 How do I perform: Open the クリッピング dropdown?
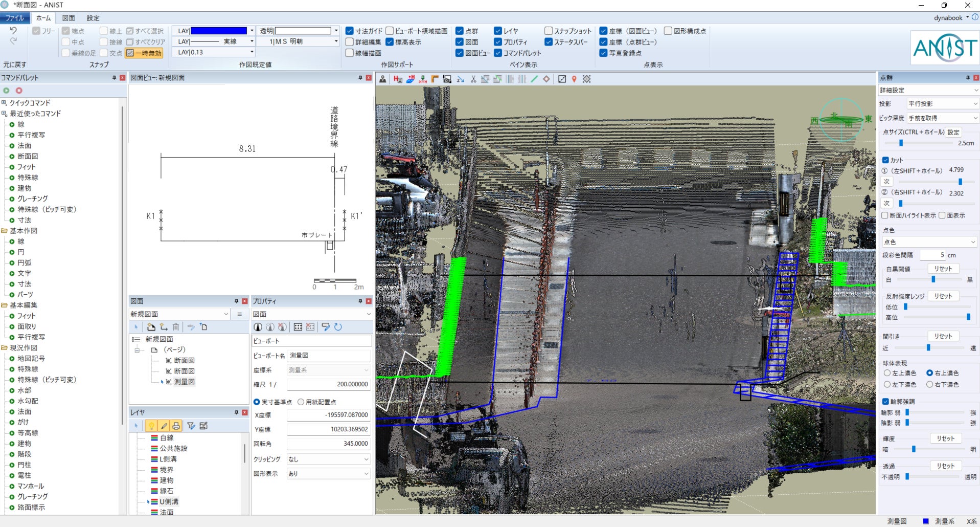click(x=328, y=459)
